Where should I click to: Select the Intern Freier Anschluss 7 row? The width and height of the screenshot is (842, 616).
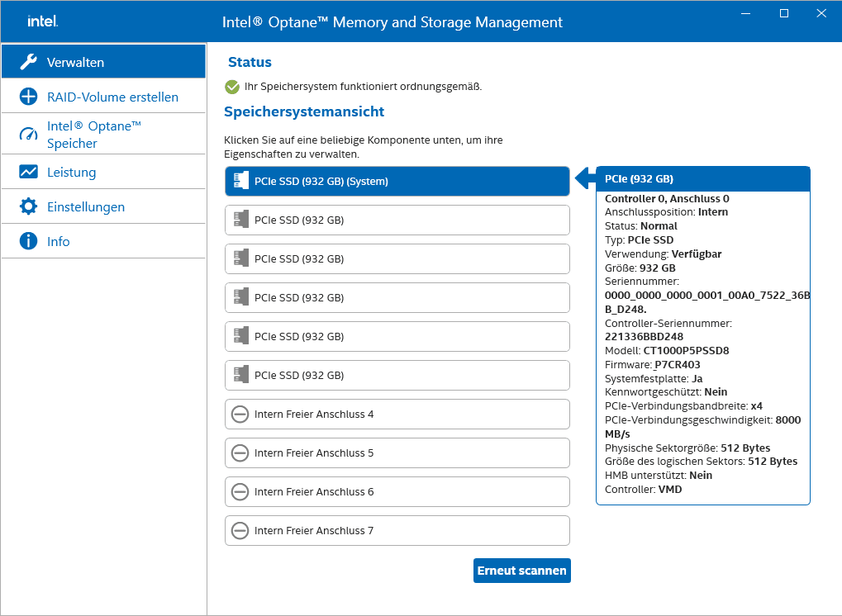click(397, 531)
